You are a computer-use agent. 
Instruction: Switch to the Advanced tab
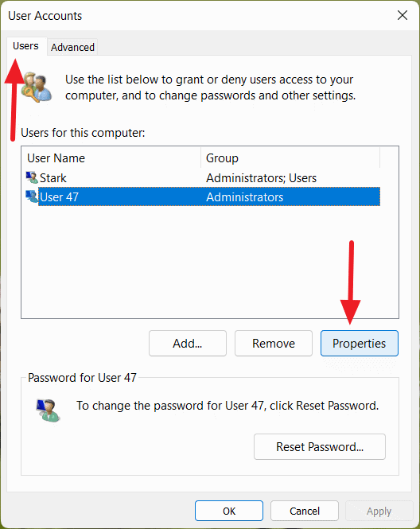pyautogui.click(x=72, y=47)
